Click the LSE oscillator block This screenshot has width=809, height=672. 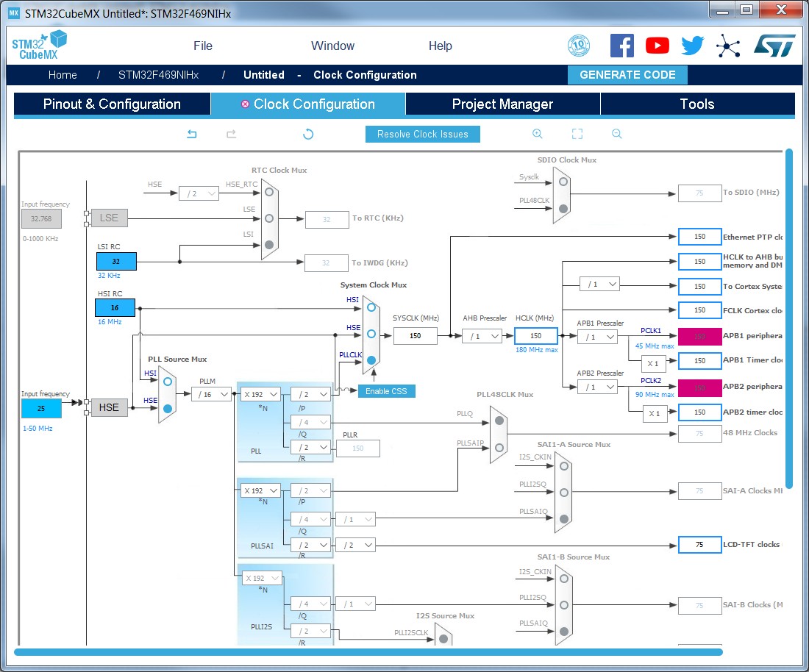pos(109,218)
